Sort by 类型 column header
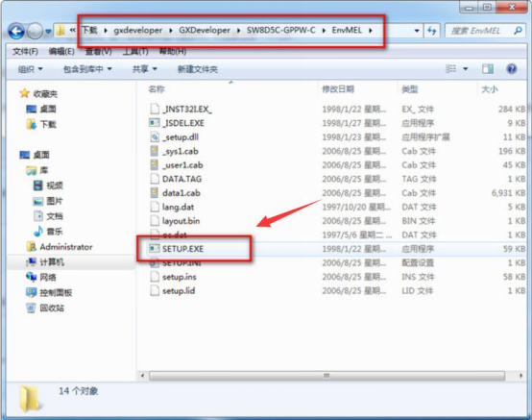 click(x=410, y=89)
